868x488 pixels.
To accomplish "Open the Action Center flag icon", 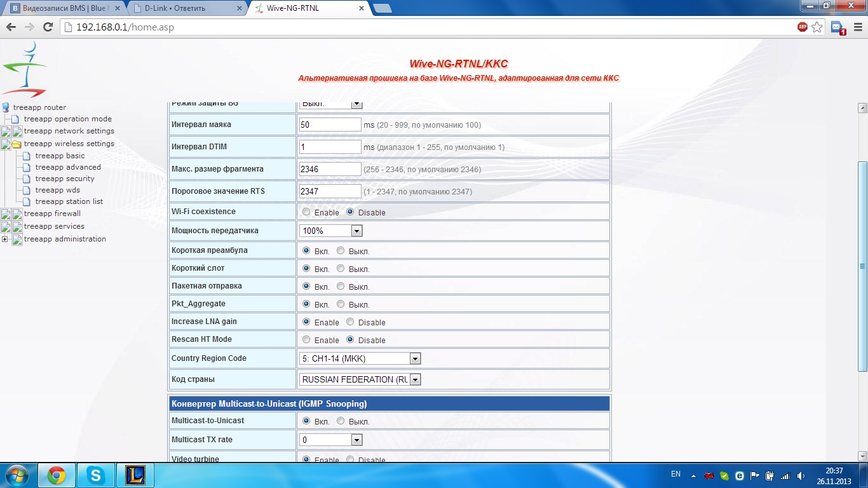I will [755, 475].
